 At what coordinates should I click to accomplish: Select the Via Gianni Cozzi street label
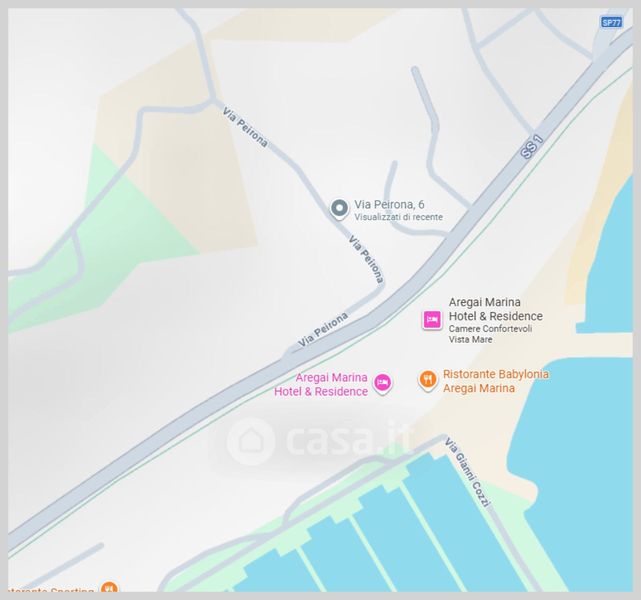click(467, 472)
